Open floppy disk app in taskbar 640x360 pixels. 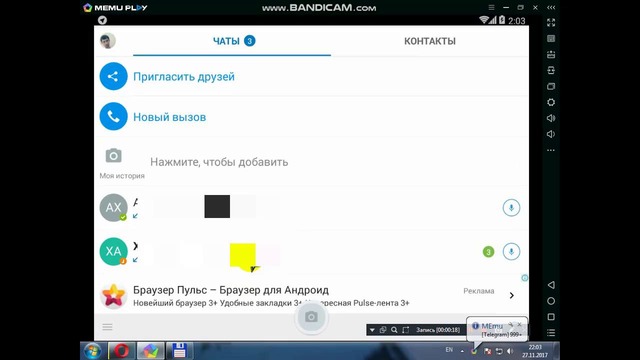(x=179, y=351)
